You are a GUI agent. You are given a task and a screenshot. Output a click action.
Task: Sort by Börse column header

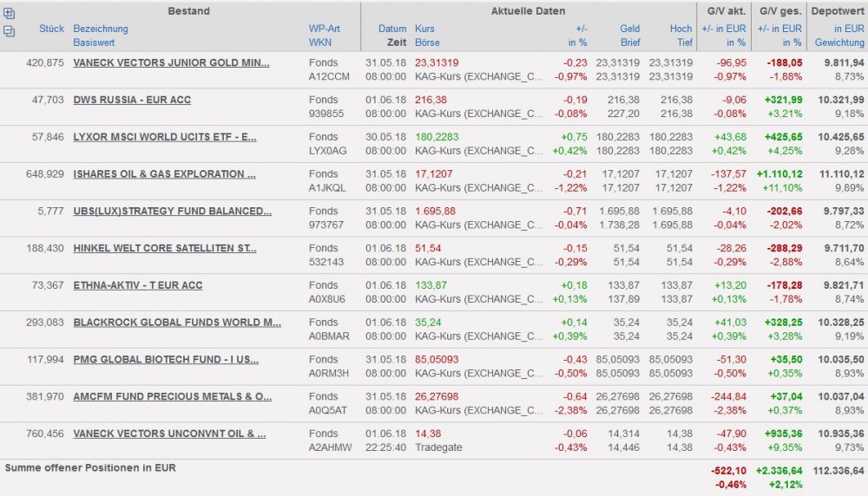[x=427, y=42]
